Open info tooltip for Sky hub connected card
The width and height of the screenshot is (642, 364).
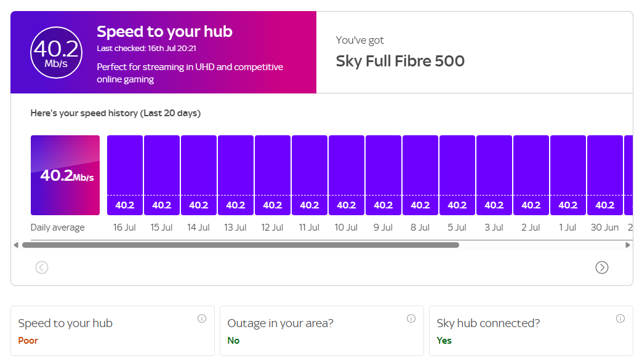(620, 318)
